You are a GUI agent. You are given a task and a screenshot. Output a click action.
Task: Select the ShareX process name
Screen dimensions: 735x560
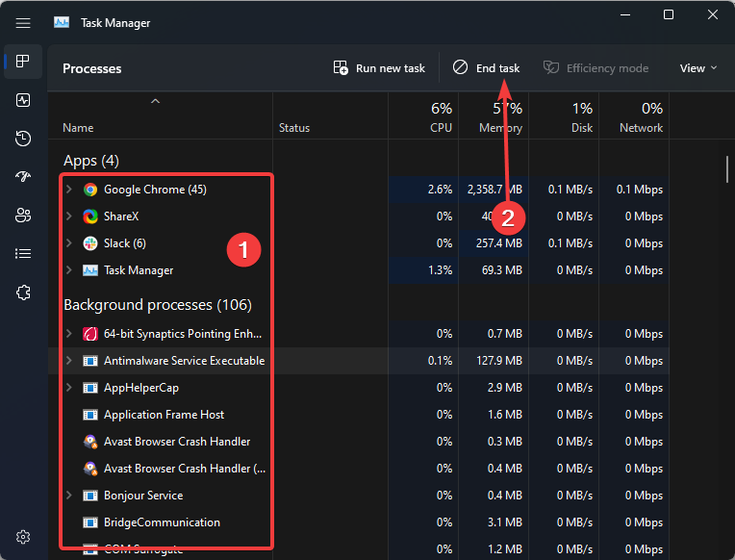(121, 216)
